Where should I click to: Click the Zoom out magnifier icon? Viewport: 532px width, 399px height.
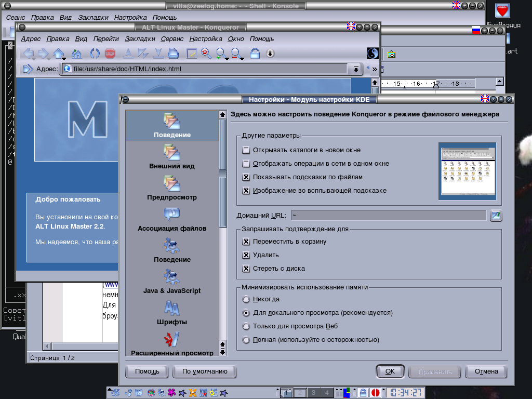tap(235, 54)
